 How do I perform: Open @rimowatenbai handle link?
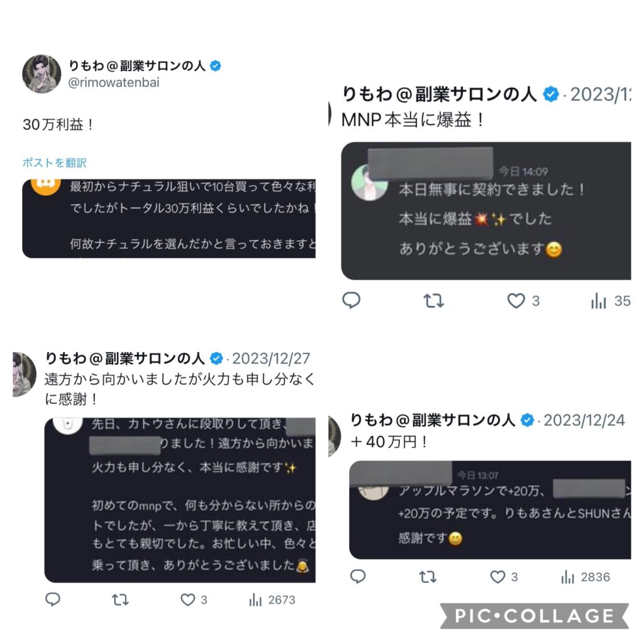tap(114, 82)
